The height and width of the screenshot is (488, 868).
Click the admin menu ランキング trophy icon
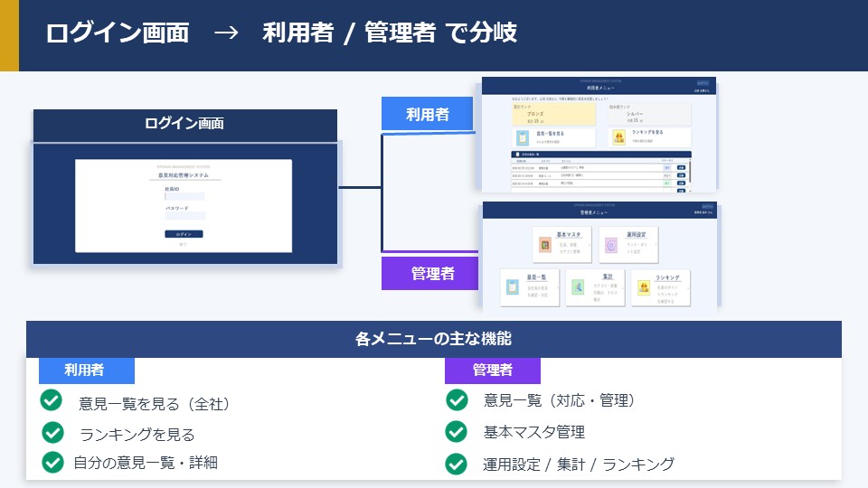pyautogui.click(x=644, y=287)
